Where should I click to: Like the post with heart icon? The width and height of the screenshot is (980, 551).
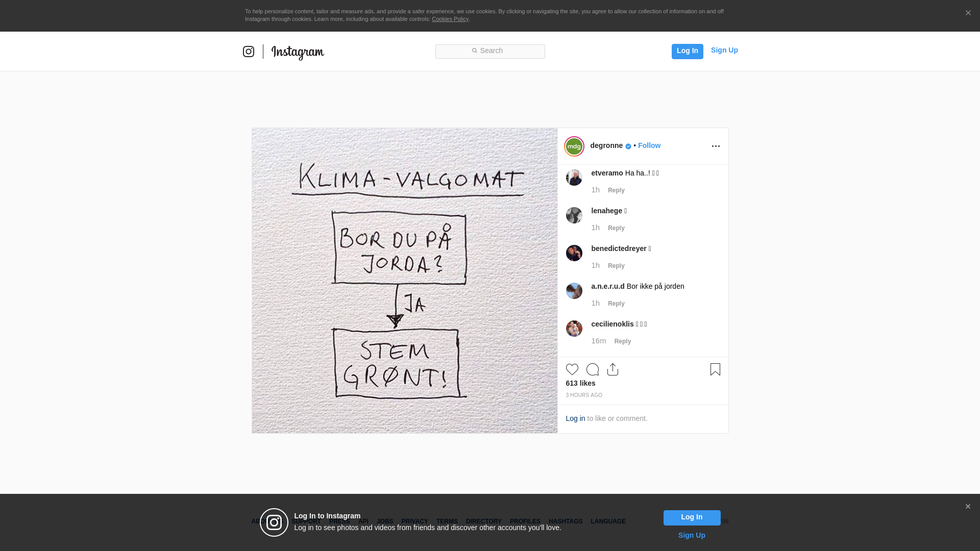pos(572,369)
